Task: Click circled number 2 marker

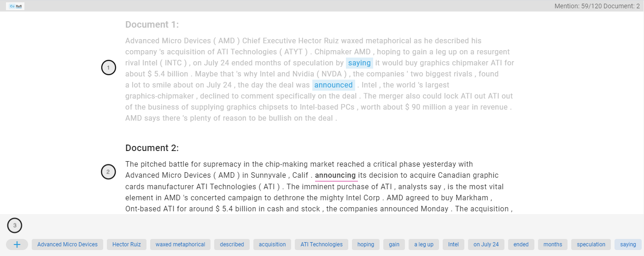Action: (108, 172)
